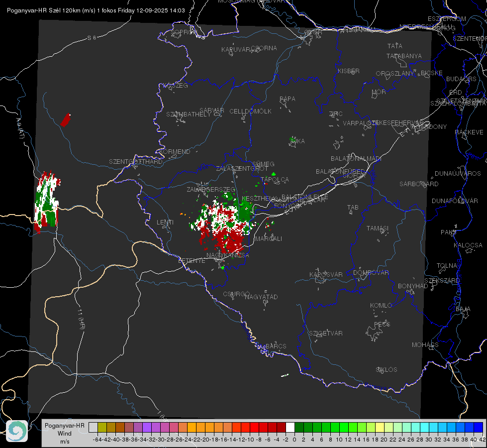The width and height of the screenshot is (487, 448).
Task: Click the SZIGETVÁR town label
Action: (325, 334)
